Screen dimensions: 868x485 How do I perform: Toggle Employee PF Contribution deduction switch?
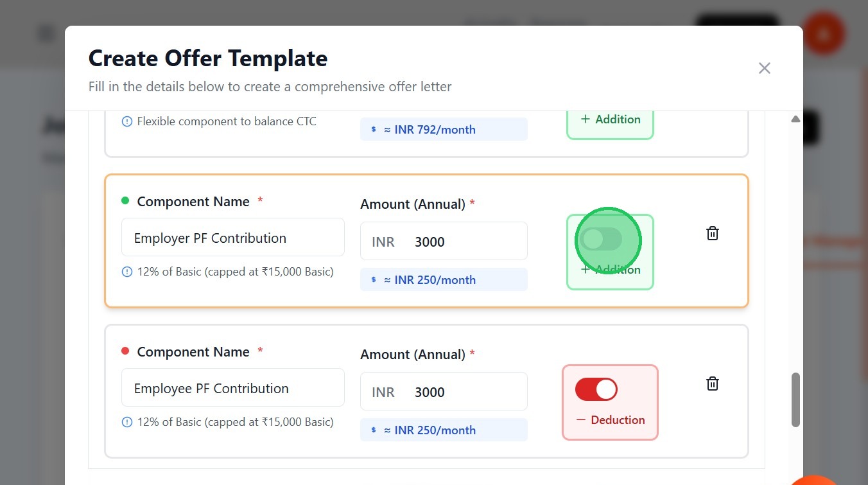pyautogui.click(x=596, y=389)
